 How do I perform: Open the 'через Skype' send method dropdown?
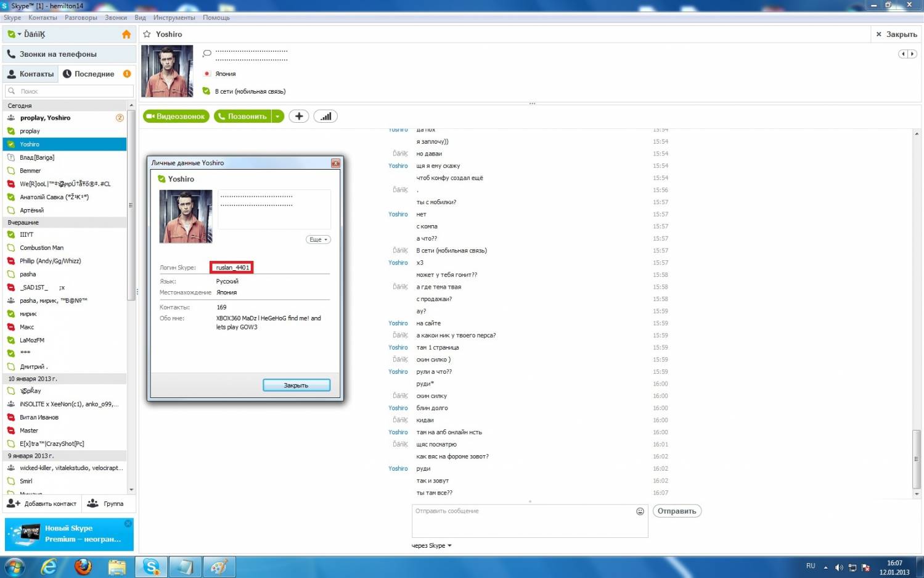(x=431, y=546)
